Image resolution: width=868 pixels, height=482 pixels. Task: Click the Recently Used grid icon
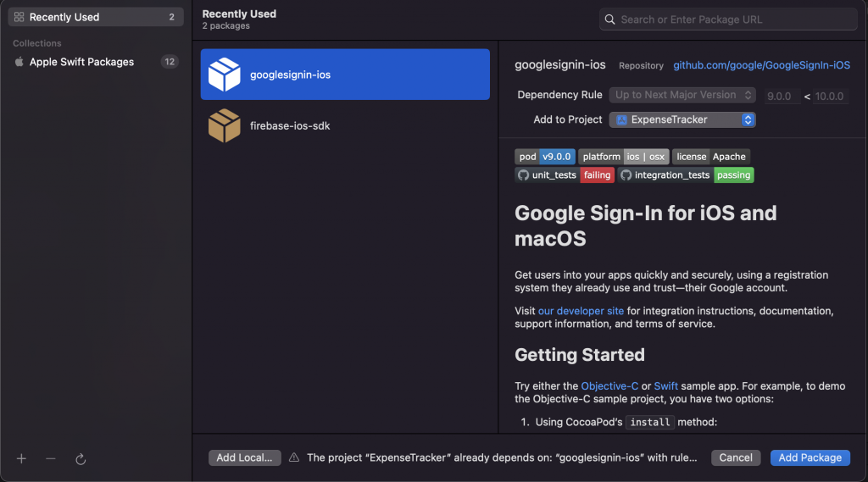[x=19, y=17]
